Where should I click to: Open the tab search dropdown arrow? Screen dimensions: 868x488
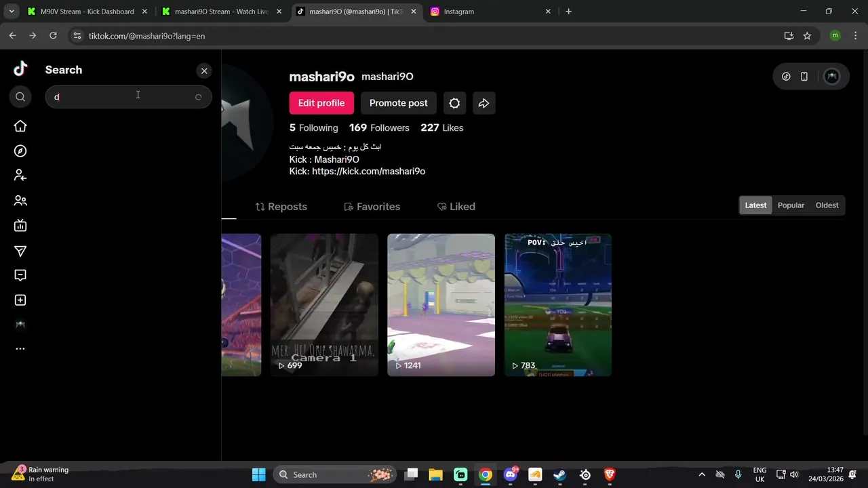11,12
